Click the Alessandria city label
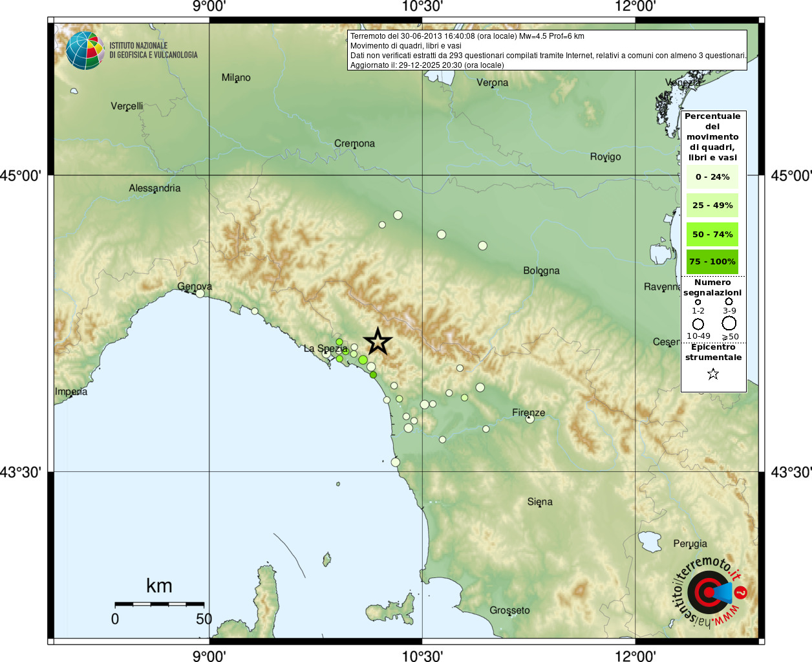 [x=155, y=188]
